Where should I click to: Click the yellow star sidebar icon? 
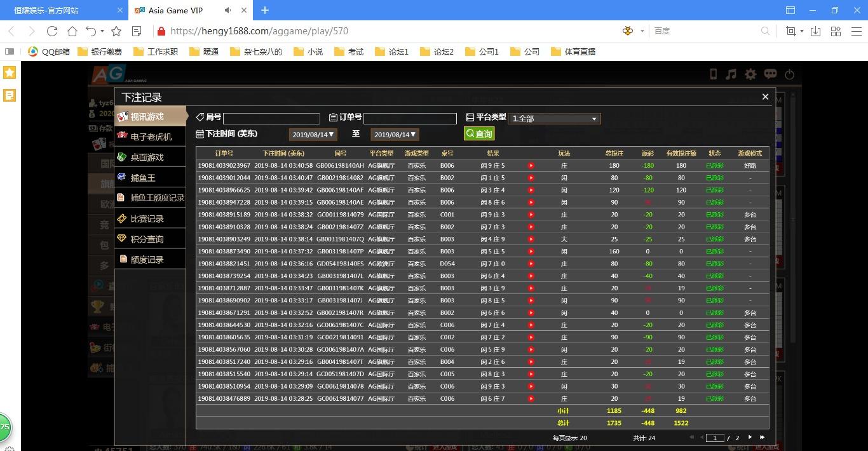10,72
